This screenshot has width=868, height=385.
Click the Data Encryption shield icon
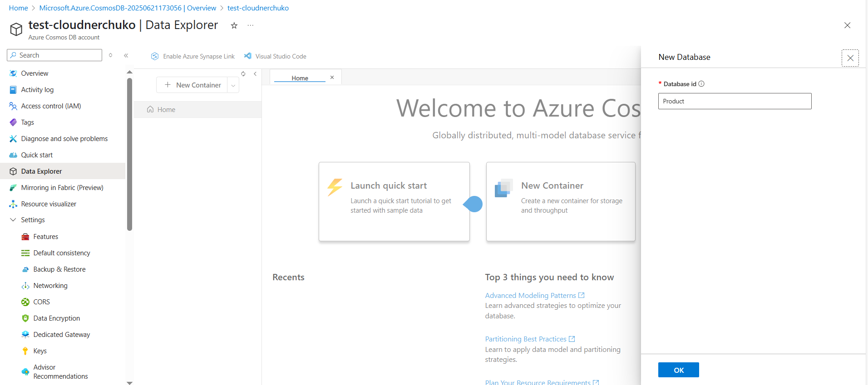(25, 318)
